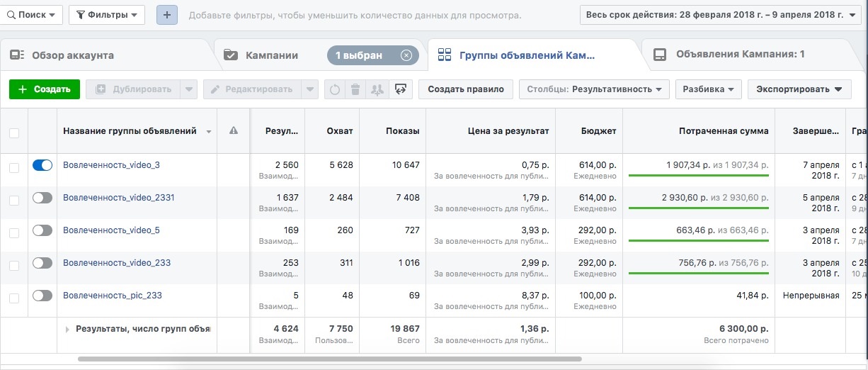Click the spend progress bar for 2 930,60 р.

(698, 208)
